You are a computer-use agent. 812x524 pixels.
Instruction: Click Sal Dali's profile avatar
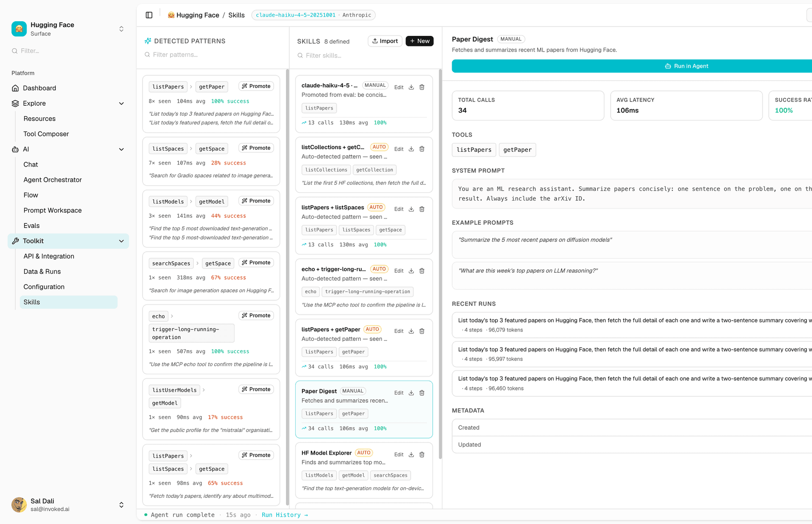(x=19, y=505)
